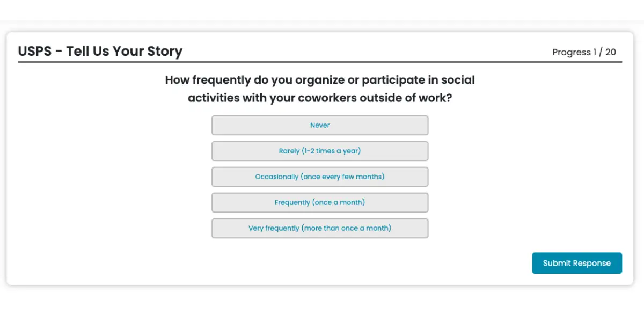Select the "Never" answer option
The height and width of the screenshot is (322, 644).
tap(320, 125)
